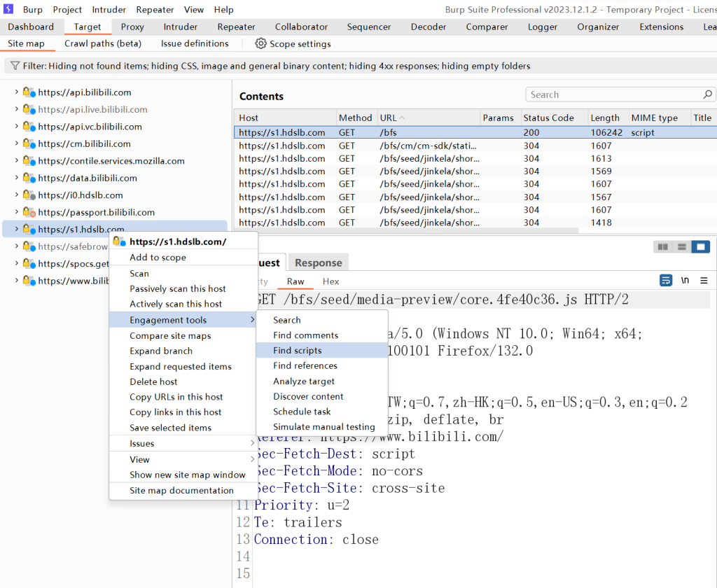
Task: Click Copy URLs in this host
Action: pos(183,397)
